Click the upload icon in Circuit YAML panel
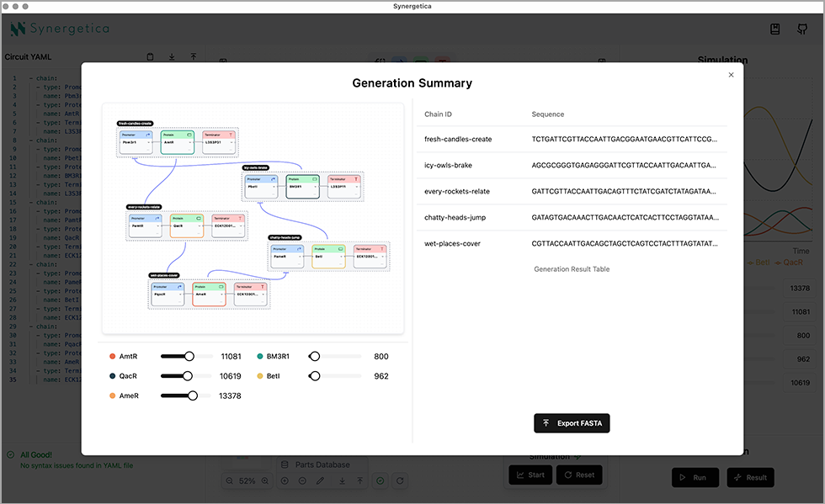This screenshot has width=825, height=504. (194, 57)
